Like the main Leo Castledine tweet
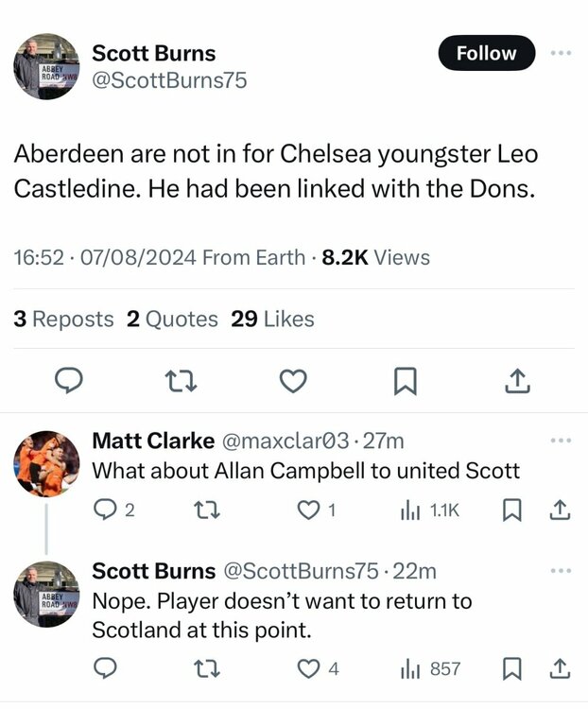588x709 pixels. click(x=294, y=380)
